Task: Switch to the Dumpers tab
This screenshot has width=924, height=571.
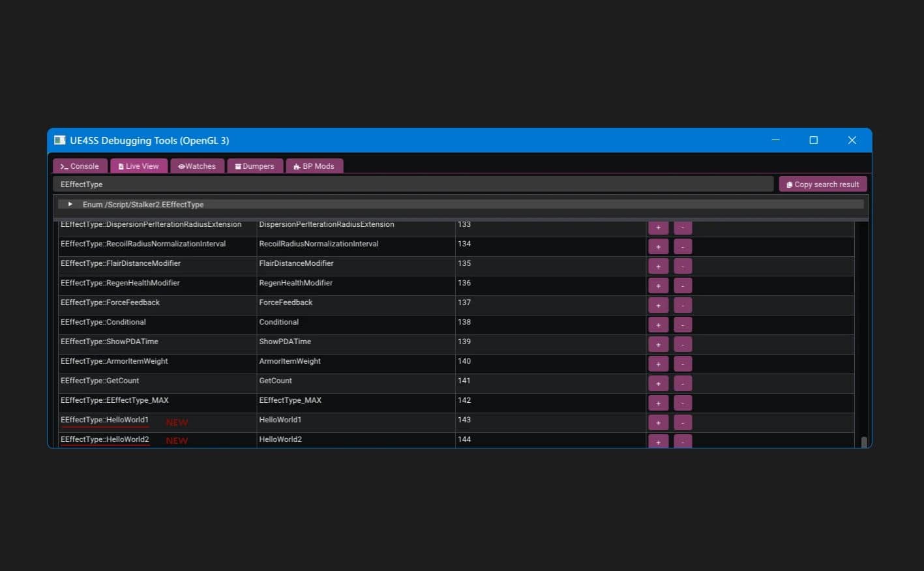Action: [255, 166]
